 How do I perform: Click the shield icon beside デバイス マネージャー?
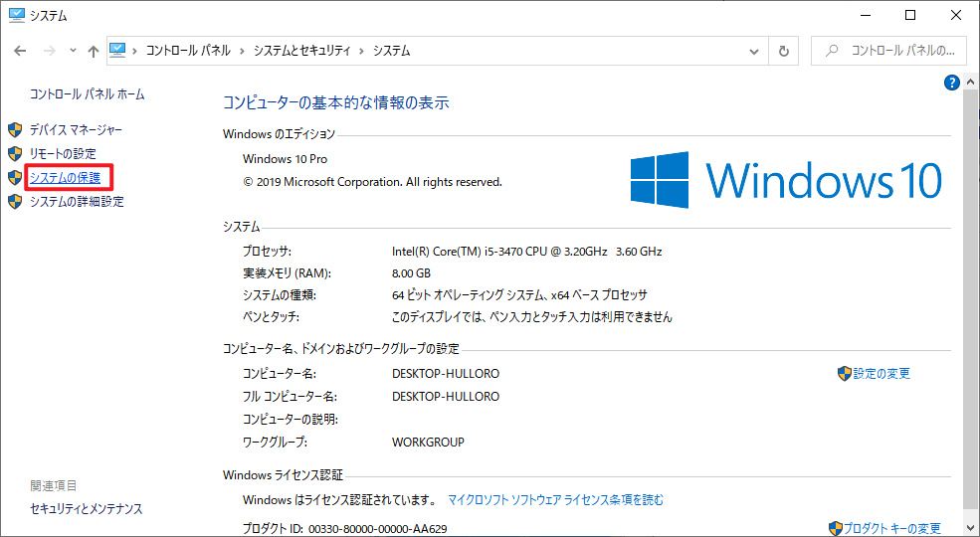tap(15, 130)
